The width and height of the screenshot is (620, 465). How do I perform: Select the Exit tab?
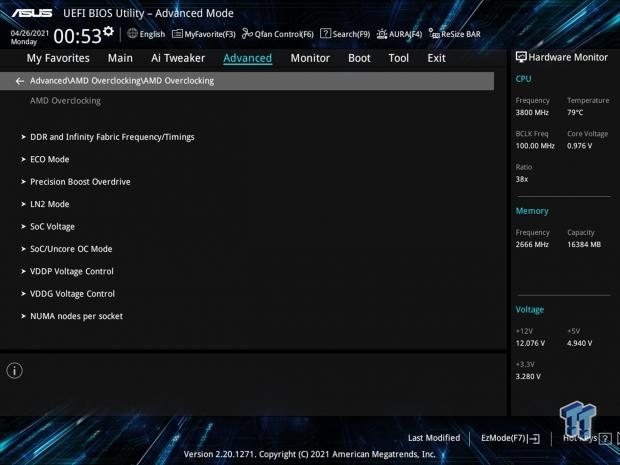[437, 58]
